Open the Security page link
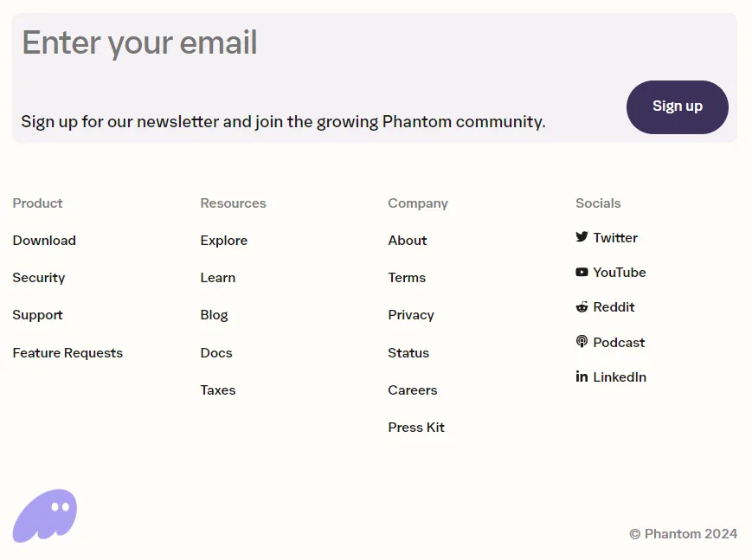752x560 pixels. click(39, 278)
